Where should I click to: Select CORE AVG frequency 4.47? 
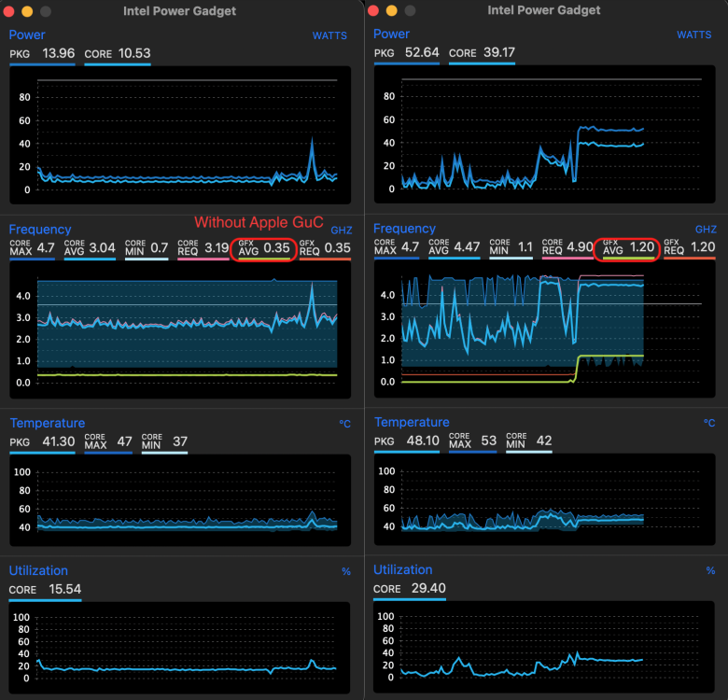click(x=467, y=247)
